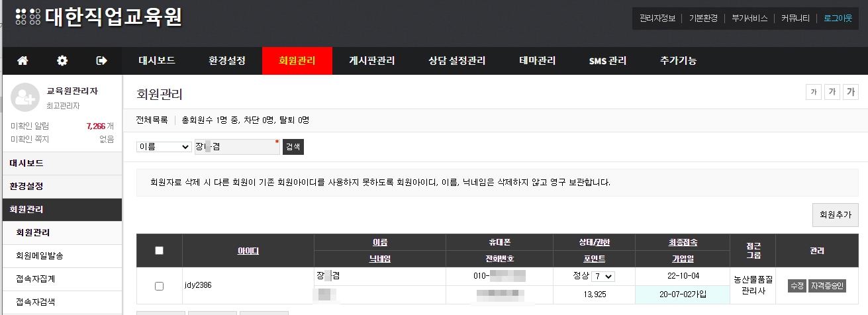Click the home icon in navigation bar
Image resolution: width=868 pixels, height=315 pixels.
pyautogui.click(x=23, y=61)
